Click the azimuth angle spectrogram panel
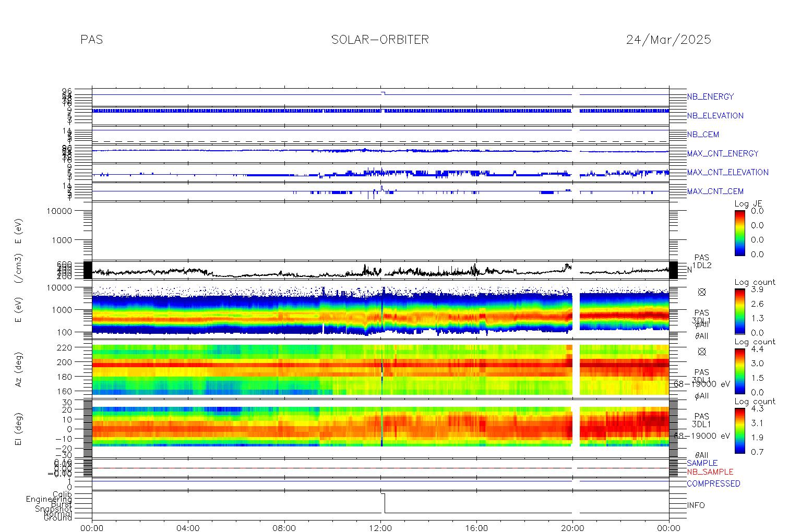The image size is (789, 532). tap(380, 370)
